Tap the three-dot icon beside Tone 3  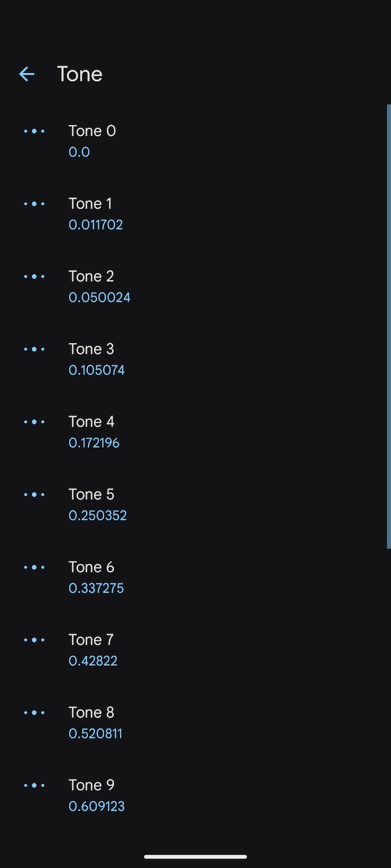pos(34,350)
